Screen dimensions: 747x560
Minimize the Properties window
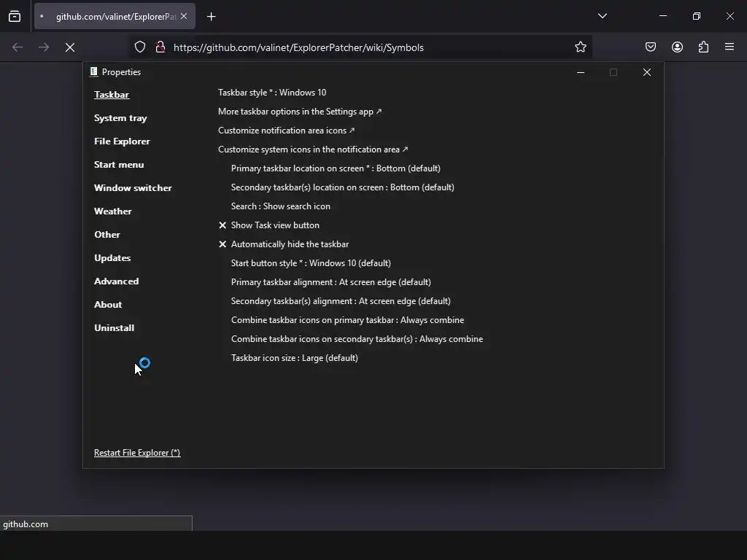point(580,72)
